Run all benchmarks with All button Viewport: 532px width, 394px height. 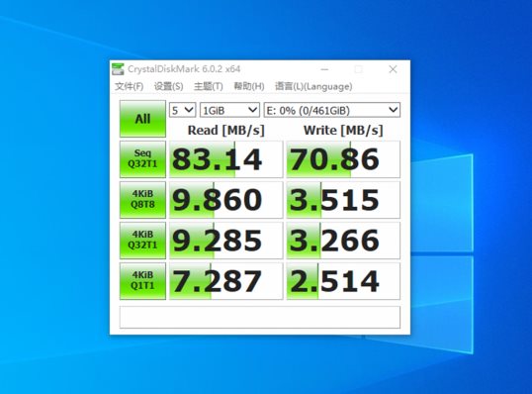(x=142, y=119)
